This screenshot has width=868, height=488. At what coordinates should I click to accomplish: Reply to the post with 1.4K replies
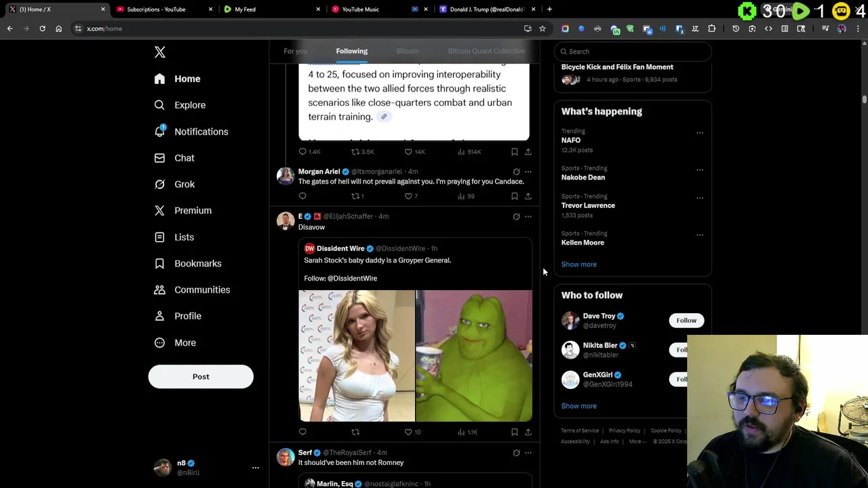[309, 152]
